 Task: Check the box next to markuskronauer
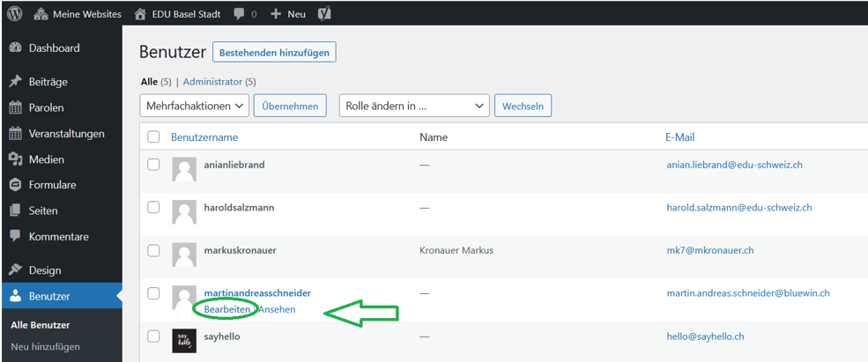pos(154,250)
